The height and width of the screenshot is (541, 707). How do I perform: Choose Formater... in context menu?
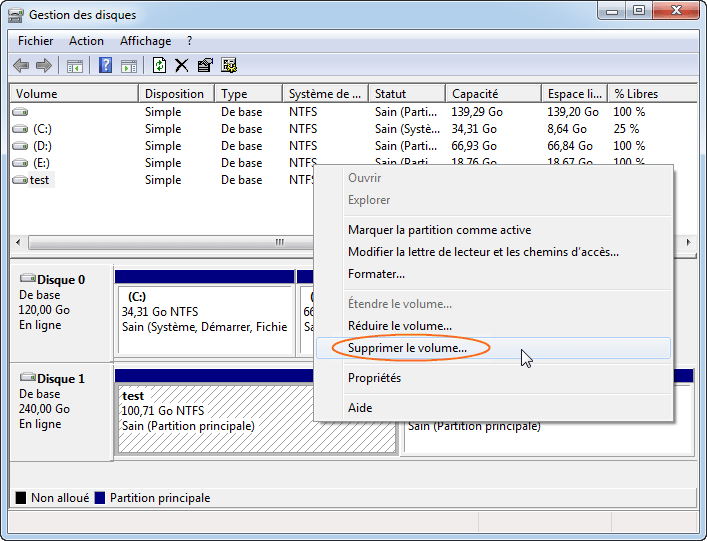493,274
